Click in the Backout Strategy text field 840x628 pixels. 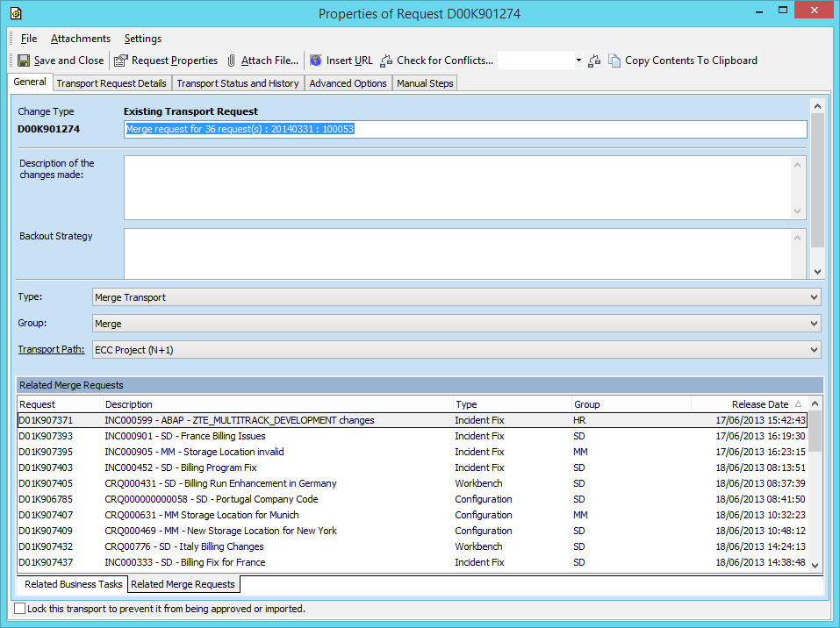pos(457,253)
